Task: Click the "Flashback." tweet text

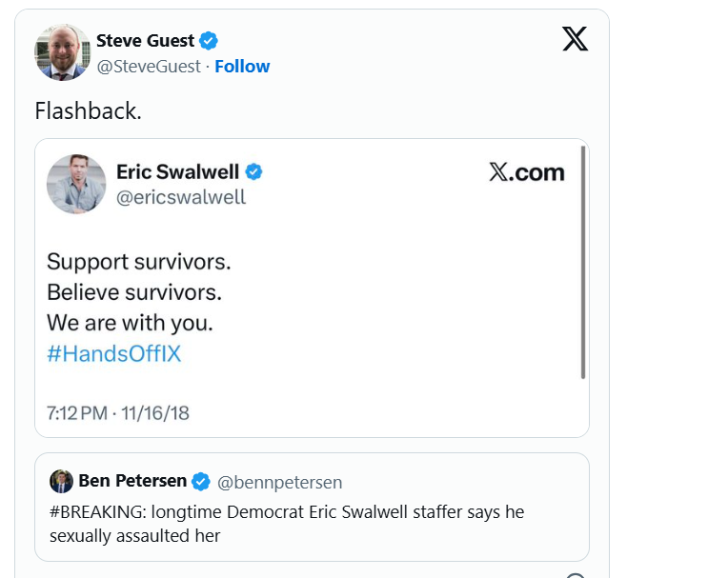Action: click(x=88, y=110)
